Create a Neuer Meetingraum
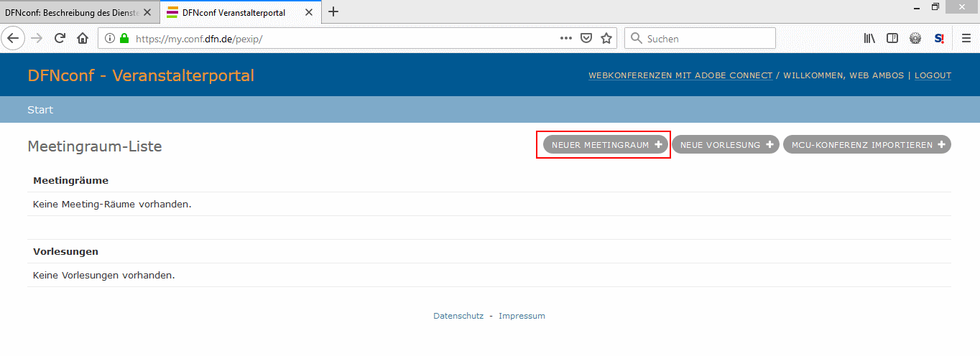Viewport: 980px width, 356px height. (x=605, y=145)
